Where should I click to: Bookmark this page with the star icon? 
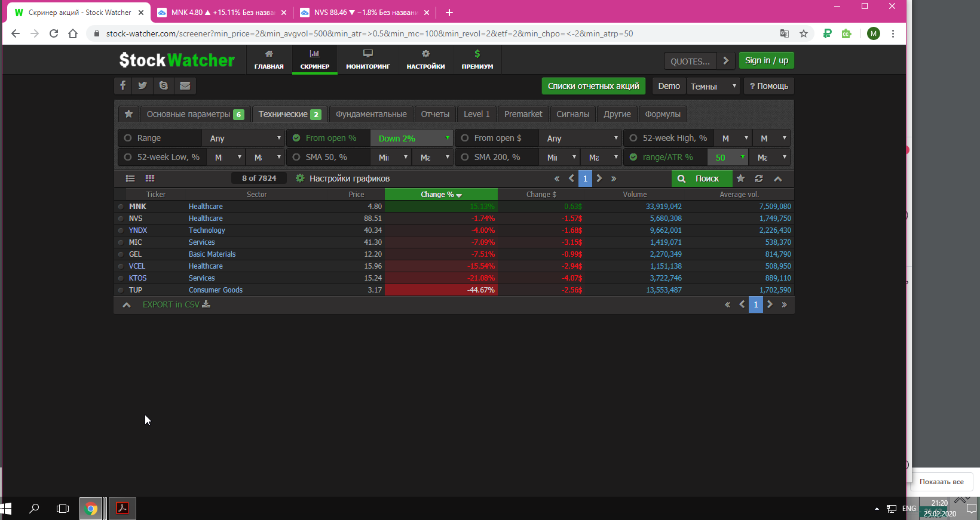coord(804,33)
